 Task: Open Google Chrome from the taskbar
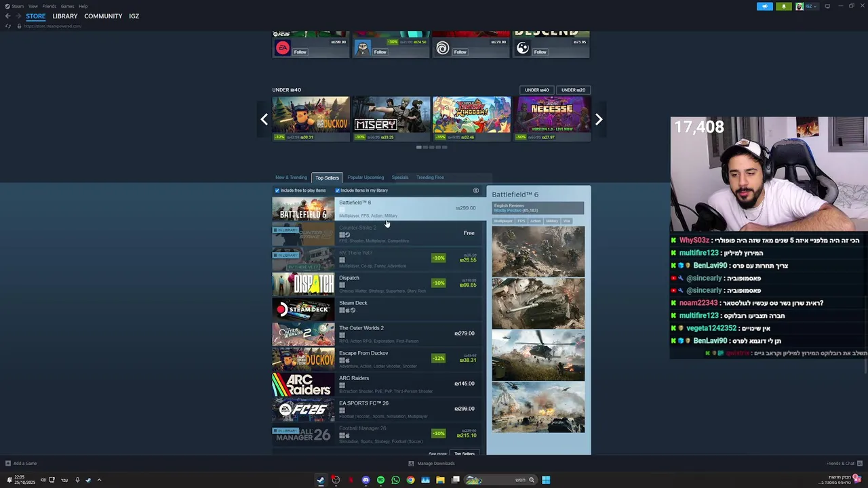click(x=410, y=480)
